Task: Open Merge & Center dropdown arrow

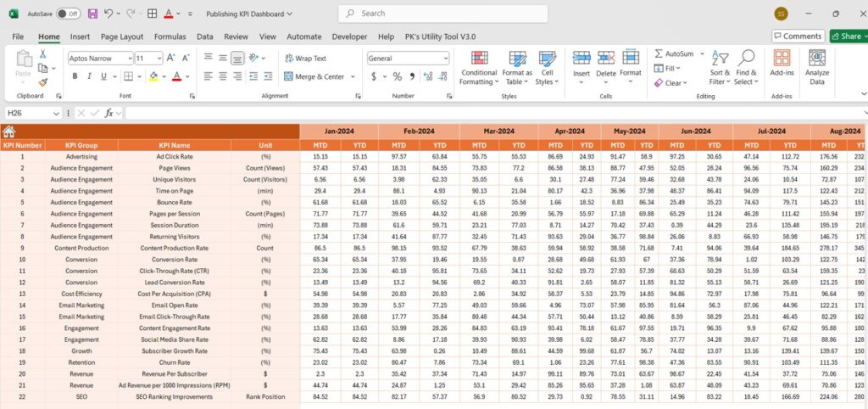Action: (x=353, y=76)
